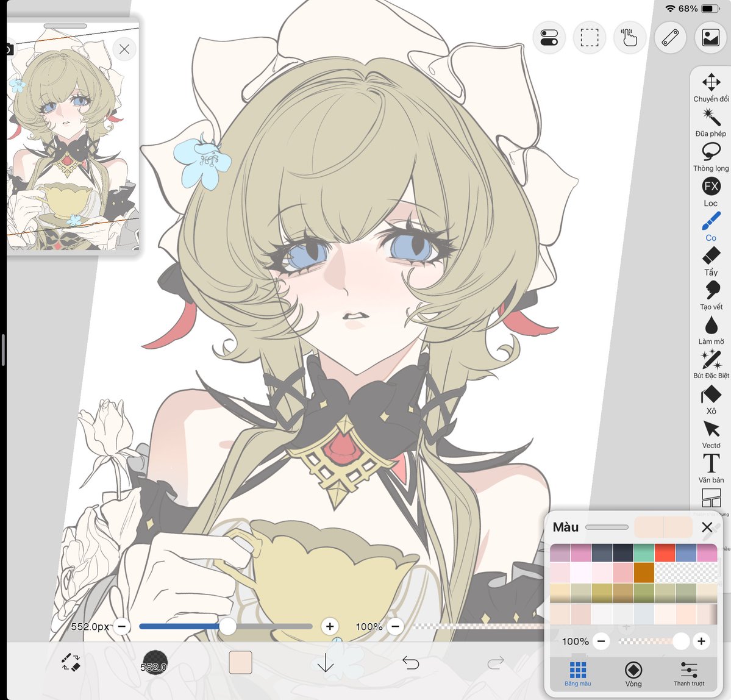Tap the finger gesture settings icon

click(x=629, y=37)
